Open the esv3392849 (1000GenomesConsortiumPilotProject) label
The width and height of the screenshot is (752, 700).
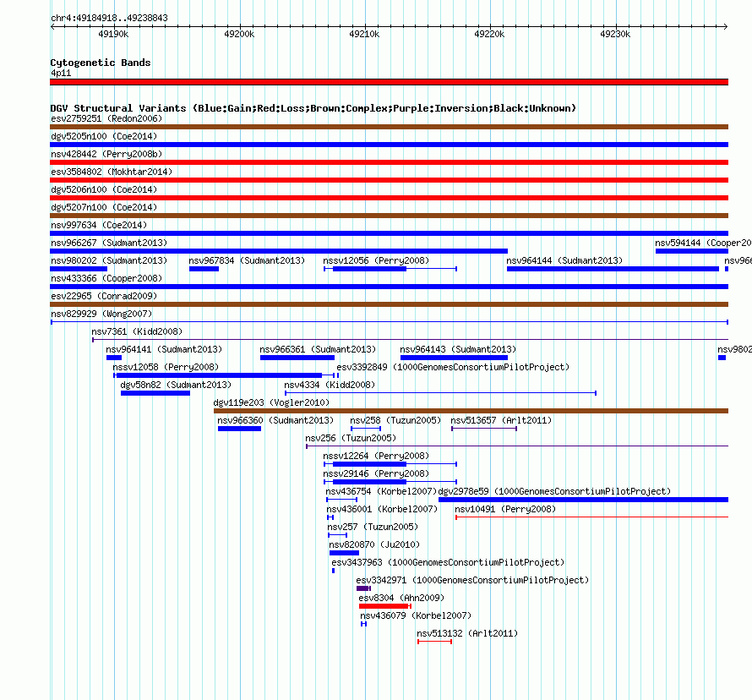[x=453, y=367]
